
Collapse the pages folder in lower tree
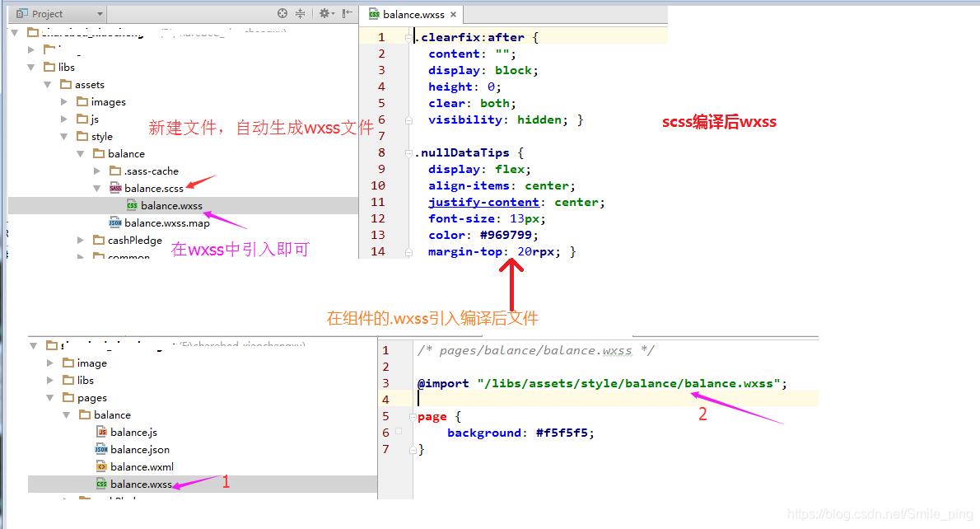tap(50, 398)
